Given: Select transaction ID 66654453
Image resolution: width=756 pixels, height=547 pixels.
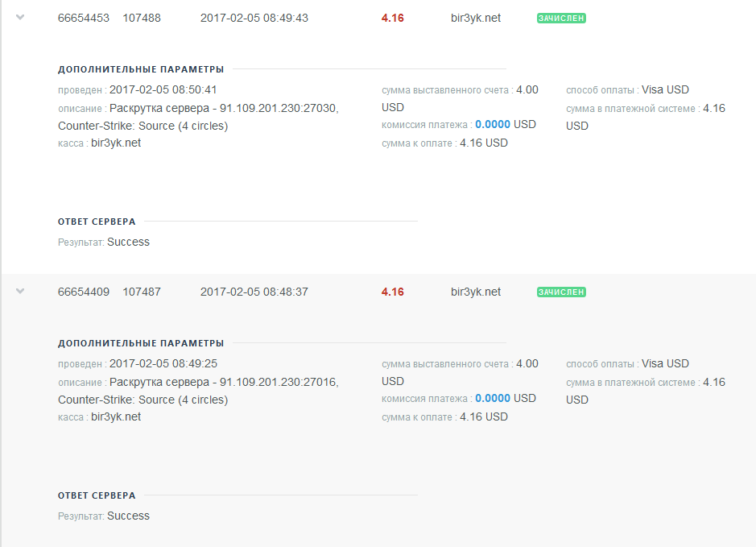Looking at the screenshot, I should click(x=84, y=18).
